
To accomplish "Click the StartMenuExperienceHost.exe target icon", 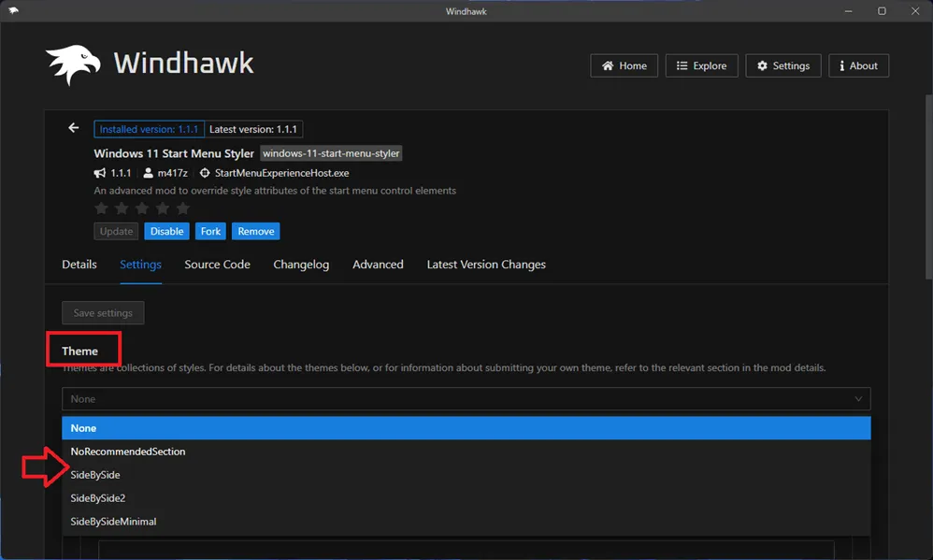I will (x=205, y=173).
